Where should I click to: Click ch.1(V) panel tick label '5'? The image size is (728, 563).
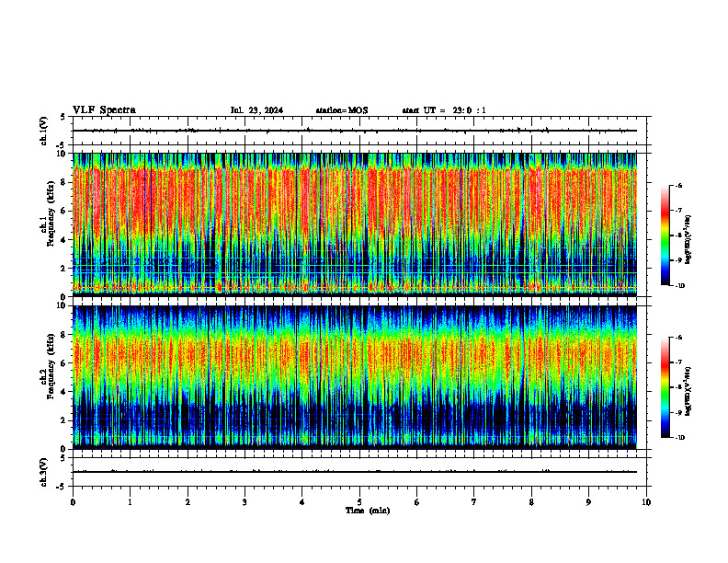tap(63, 117)
